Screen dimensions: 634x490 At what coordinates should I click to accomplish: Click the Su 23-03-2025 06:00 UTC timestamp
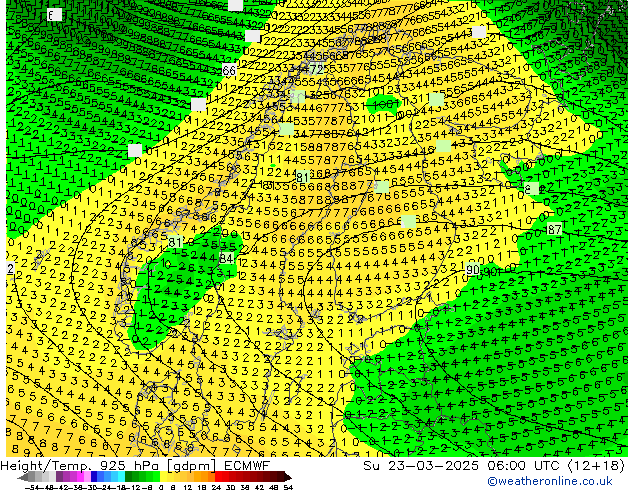(463, 466)
